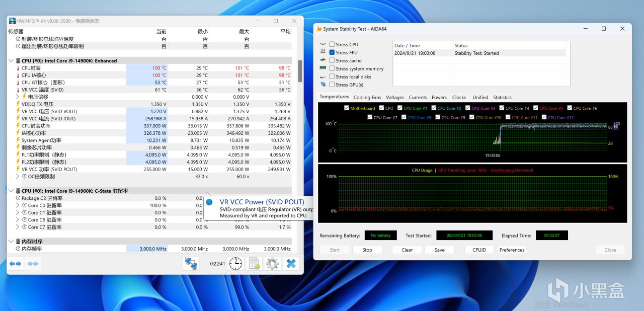
Task: Enable the Stress CPU checkbox
Action: click(332, 44)
